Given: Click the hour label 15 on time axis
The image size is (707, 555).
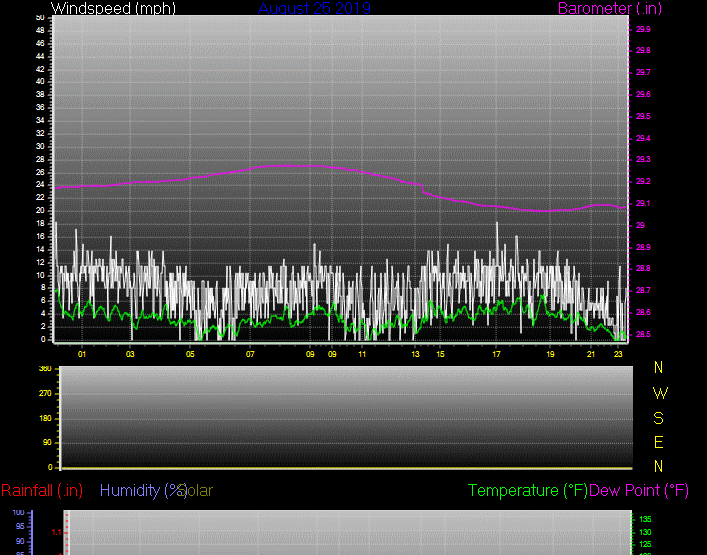Looking at the screenshot, I should [440, 354].
